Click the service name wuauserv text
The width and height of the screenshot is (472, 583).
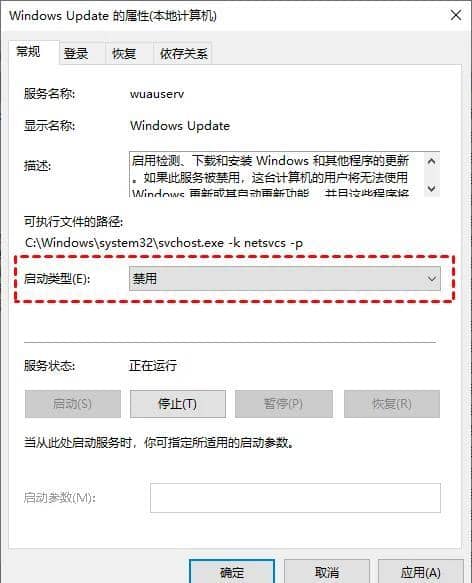coord(157,94)
